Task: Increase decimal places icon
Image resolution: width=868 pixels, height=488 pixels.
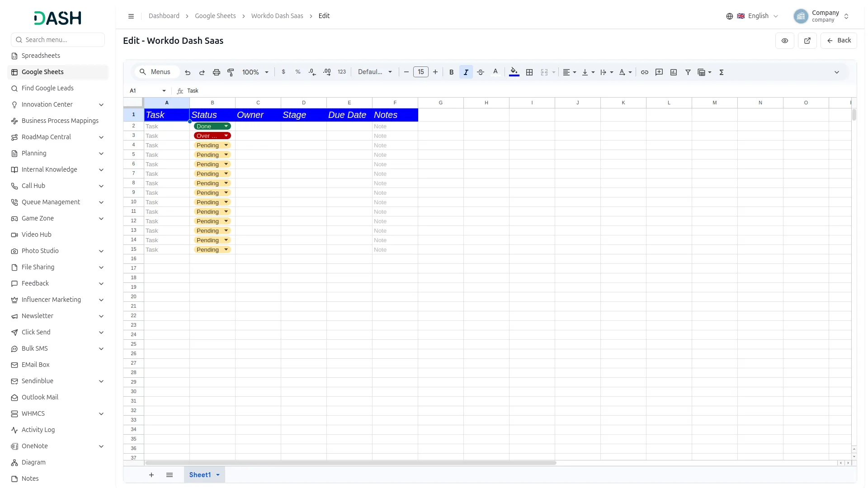Action: pyautogui.click(x=327, y=72)
